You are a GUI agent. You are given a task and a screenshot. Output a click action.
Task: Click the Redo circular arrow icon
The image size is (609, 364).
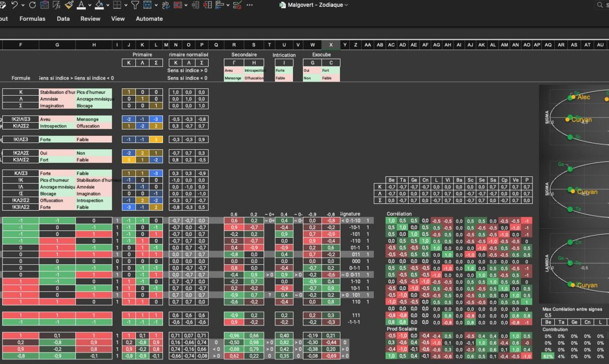pos(32,5)
